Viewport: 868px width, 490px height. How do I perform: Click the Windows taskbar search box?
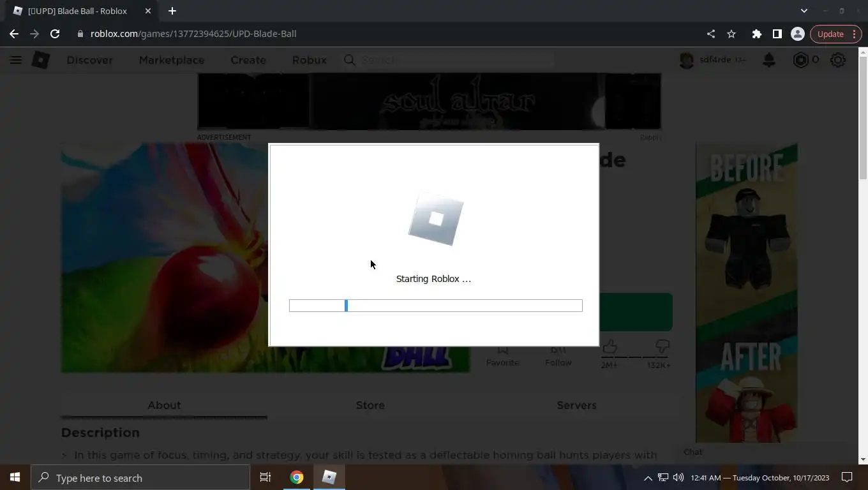(140, 477)
